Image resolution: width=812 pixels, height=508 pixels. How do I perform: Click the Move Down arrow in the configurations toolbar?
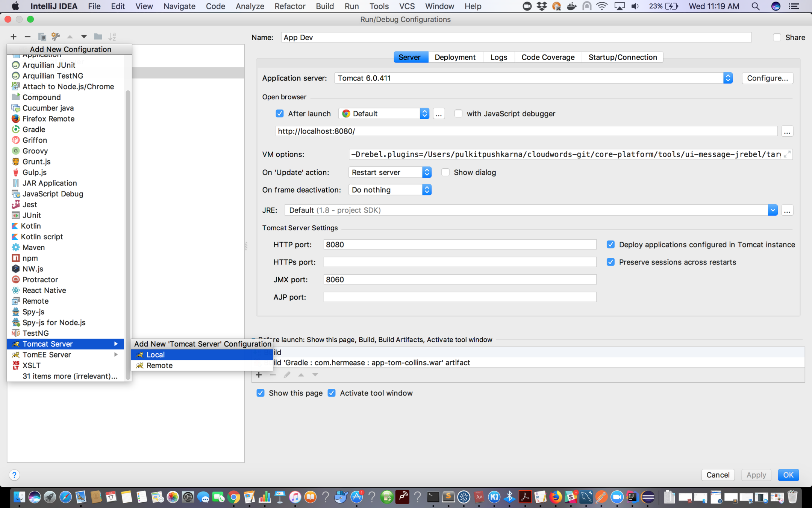(84, 37)
